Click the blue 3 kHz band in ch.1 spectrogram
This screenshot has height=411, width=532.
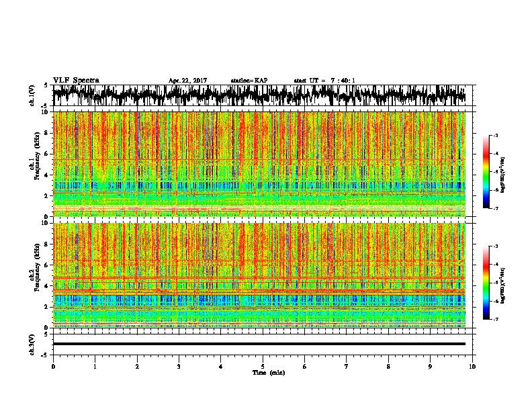pos(259,185)
